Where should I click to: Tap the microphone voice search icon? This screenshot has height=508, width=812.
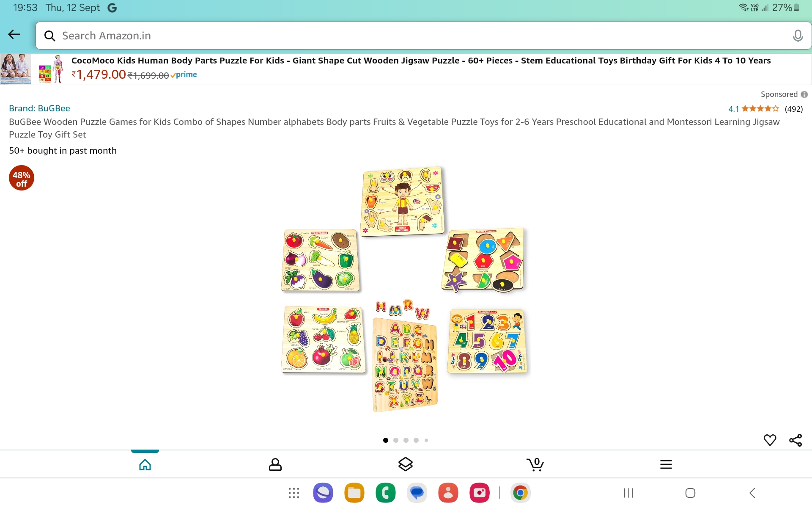pos(798,36)
